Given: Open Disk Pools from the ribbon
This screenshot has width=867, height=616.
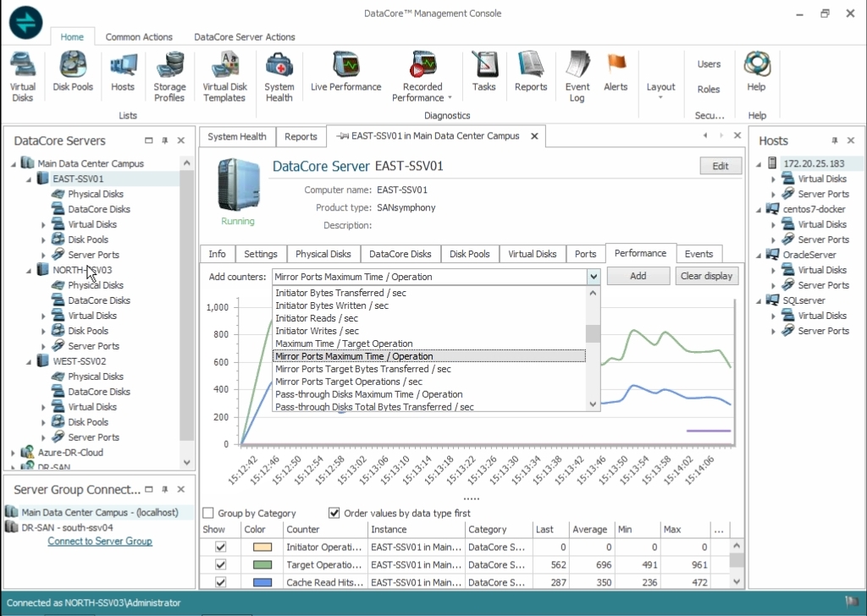Looking at the screenshot, I should coord(73,71).
